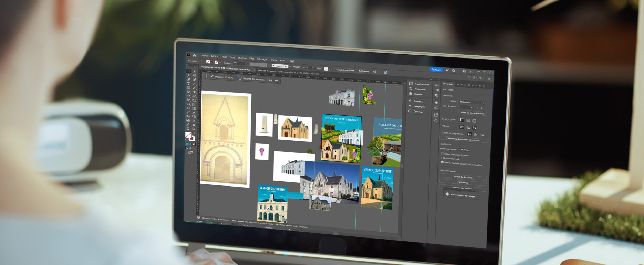Uncheck Mettre à l'échelle les contours

click(442, 162)
